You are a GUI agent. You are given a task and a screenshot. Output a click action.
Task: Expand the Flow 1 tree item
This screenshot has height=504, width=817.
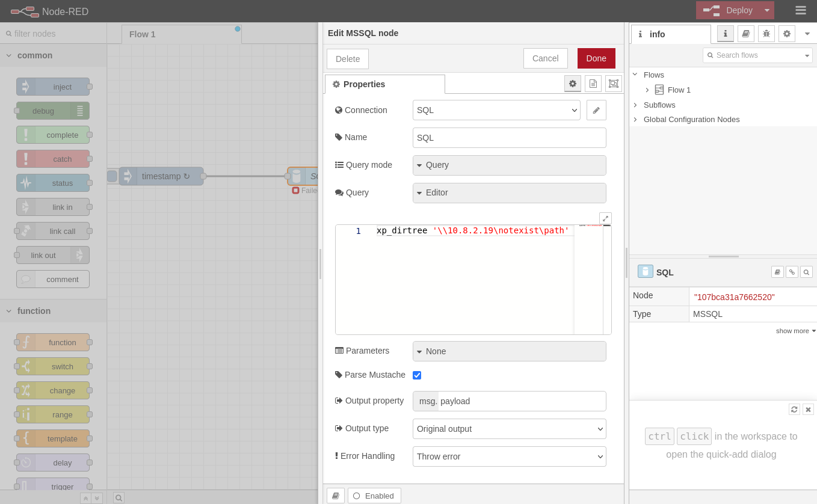click(x=647, y=90)
